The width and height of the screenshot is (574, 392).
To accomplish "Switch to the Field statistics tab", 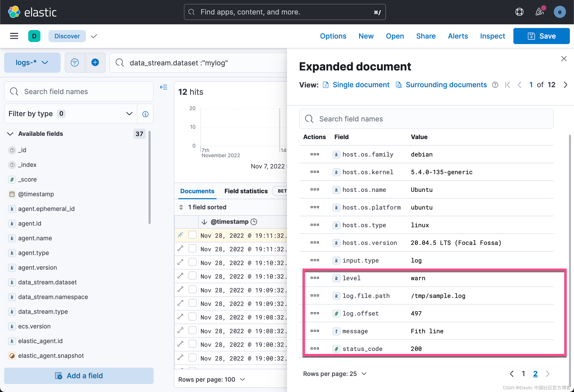I will coord(246,191).
